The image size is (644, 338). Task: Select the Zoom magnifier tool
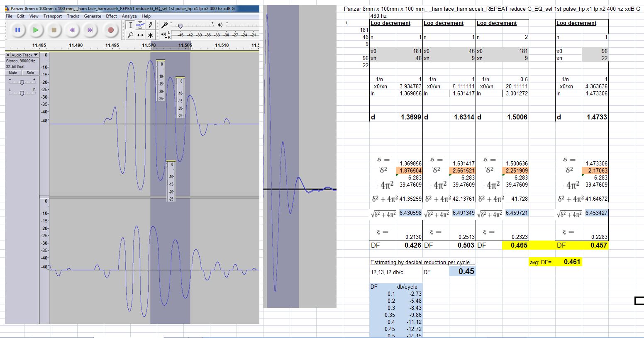[131, 35]
